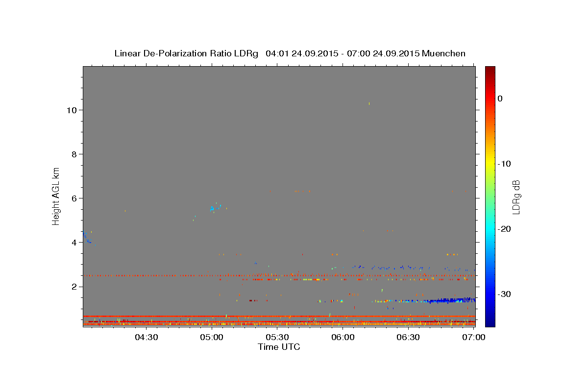The width and height of the screenshot is (588, 392).
Task: Click the 'Height AGL km' axis label
Action: 56,196
